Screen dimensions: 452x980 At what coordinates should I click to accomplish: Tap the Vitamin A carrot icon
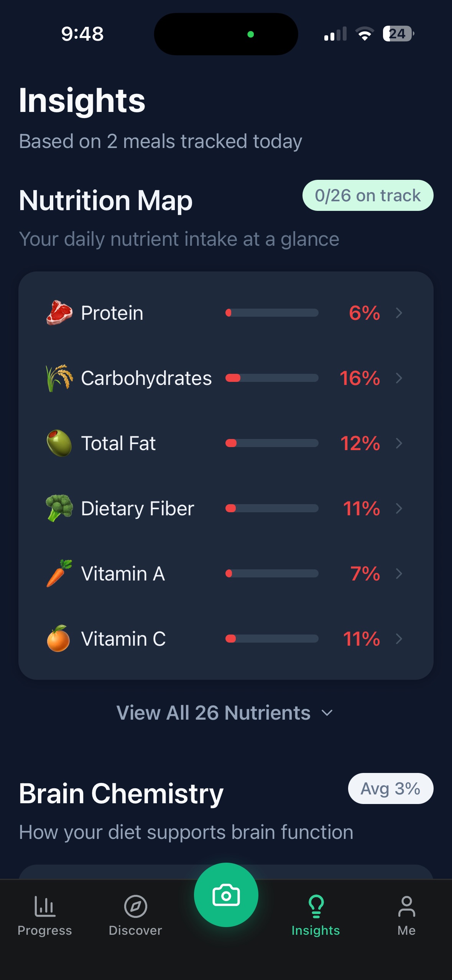click(x=59, y=574)
